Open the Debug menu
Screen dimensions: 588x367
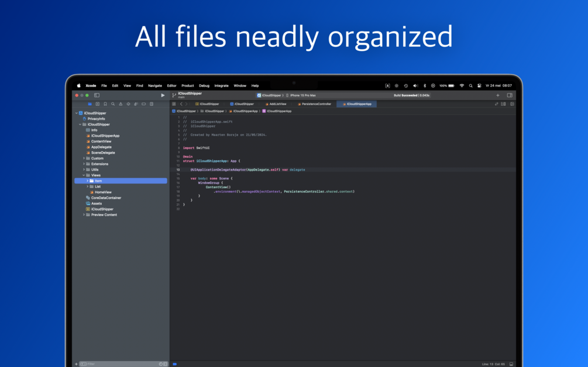point(204,86)
